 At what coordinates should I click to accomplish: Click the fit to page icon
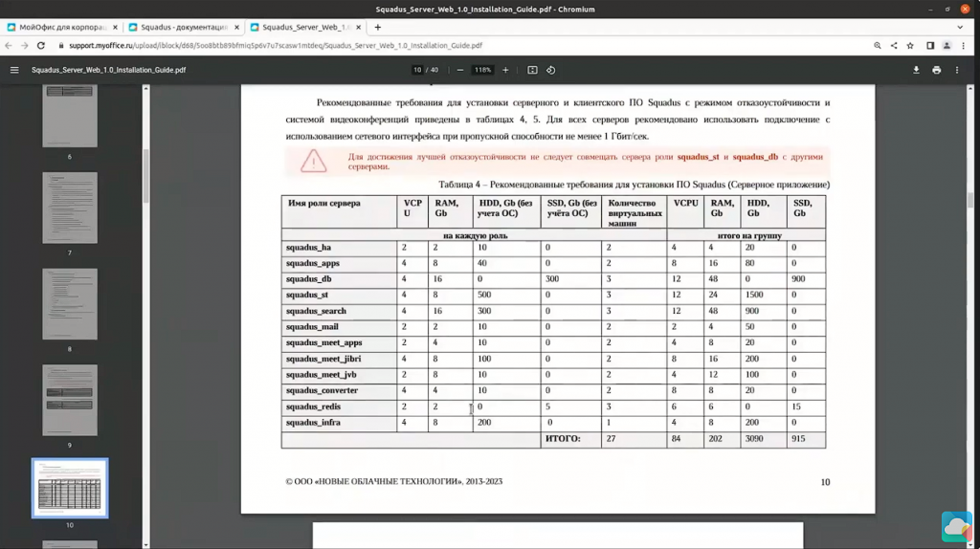[532, 70]
